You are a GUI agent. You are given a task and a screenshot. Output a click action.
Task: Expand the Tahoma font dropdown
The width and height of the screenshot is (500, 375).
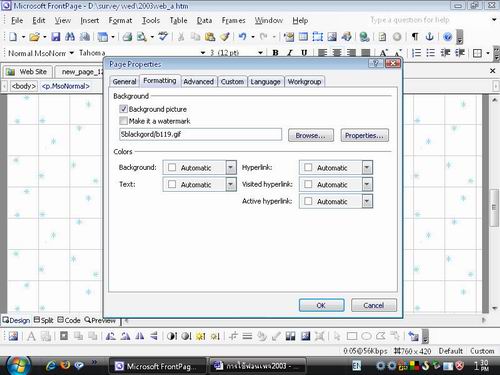coord(203,53)
